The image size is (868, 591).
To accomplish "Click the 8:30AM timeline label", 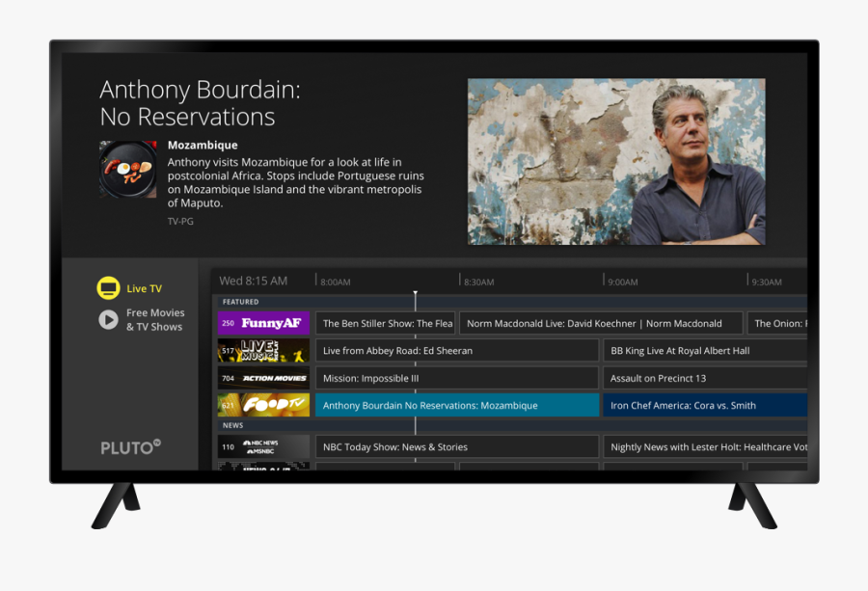I will click(x=478, y=282).
